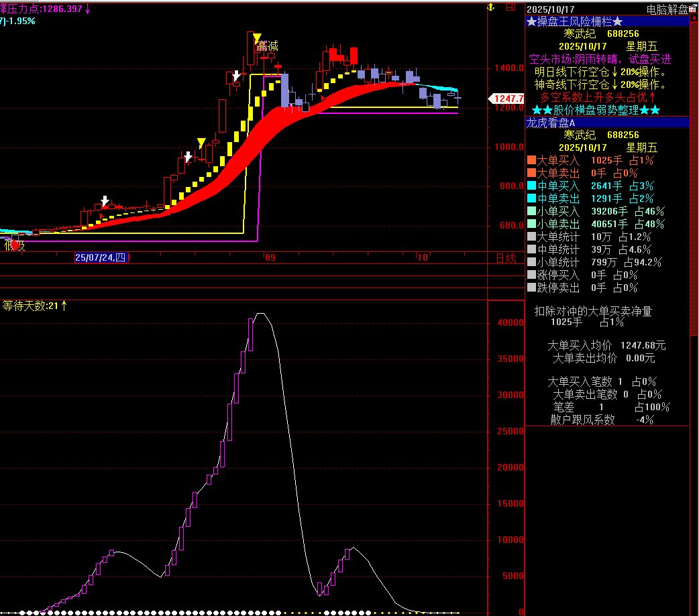Screen dimensions: 699x616
Task: Click the orange swatch beside 大单买入
Action: [x=531, y=160]
